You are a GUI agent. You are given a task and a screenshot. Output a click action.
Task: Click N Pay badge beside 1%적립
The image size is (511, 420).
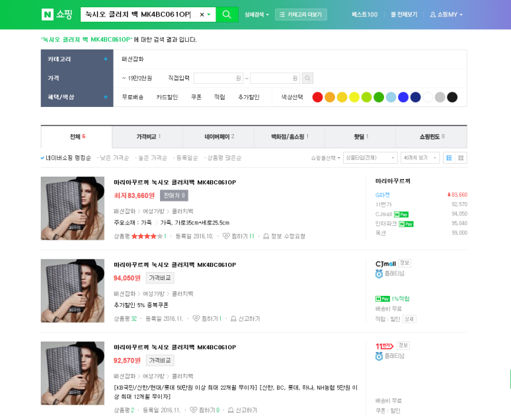pyautogui.click(x=383, y=299)
